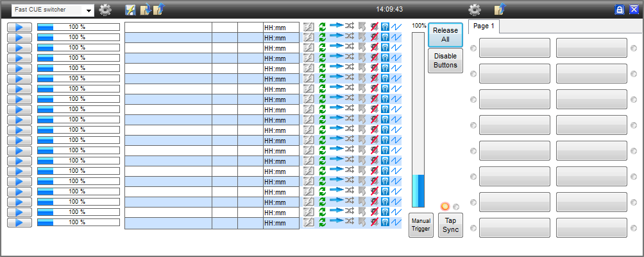Toggle the shuffle icon in the last row
This screenshot has height=257, width=644.
click(x=349, y=221)
